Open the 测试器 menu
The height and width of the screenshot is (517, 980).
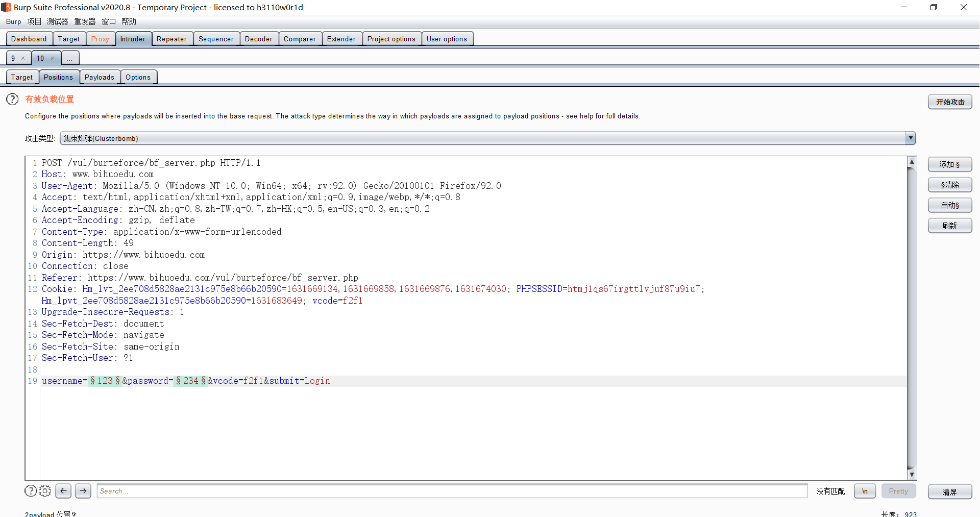click(57, 21)
